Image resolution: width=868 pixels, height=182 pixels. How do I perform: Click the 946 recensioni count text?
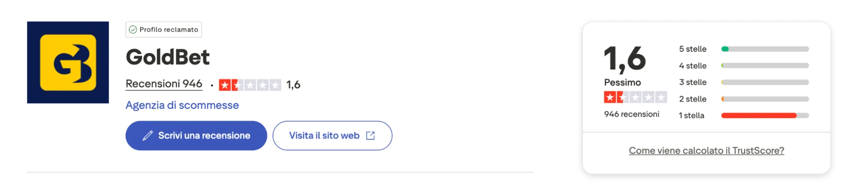[x=631, y=114]
